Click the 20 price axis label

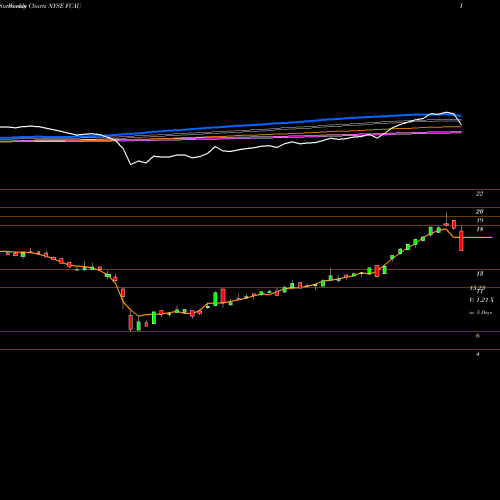click(479, 212)
